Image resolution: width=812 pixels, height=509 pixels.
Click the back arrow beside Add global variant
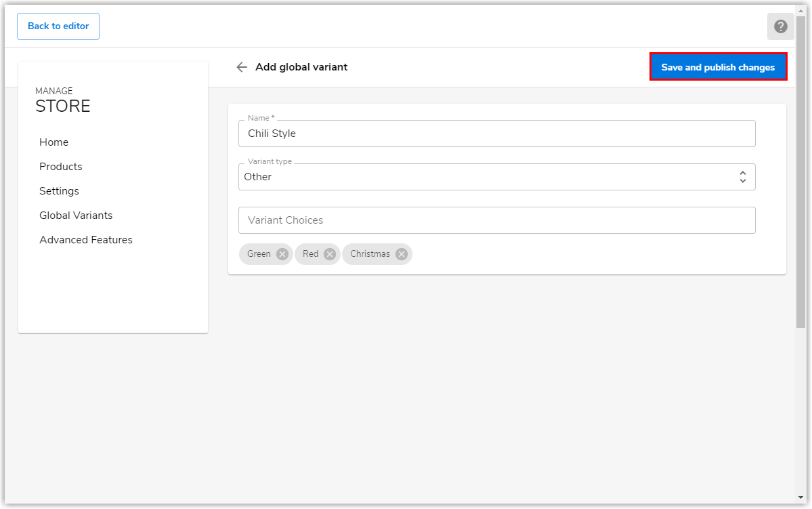point(241,67)
